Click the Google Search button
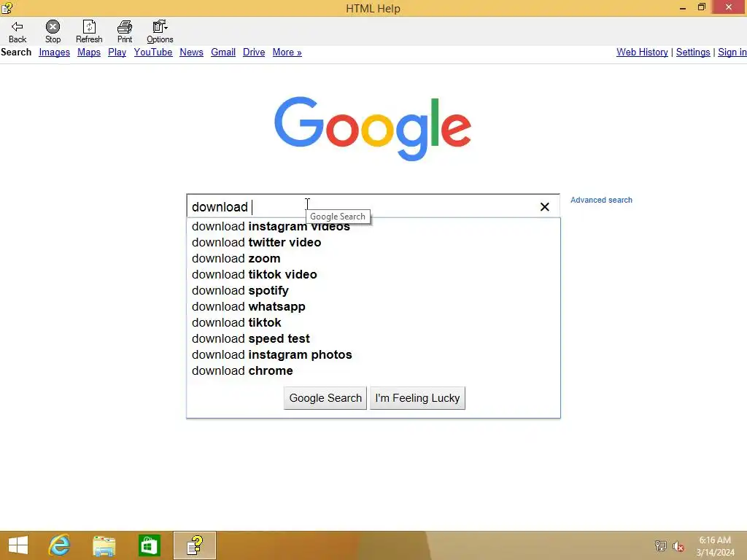This screenshot has height=560, width=747. (325, 398)
